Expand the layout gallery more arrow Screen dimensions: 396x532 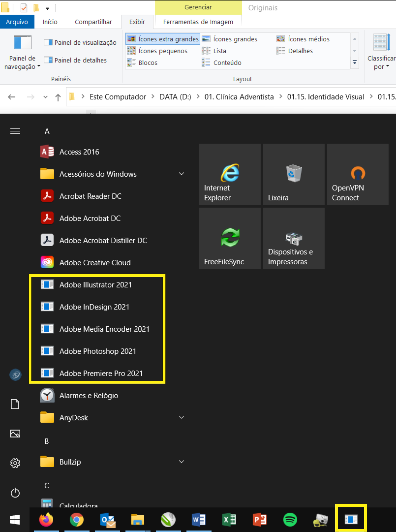click(x=355, y=62)
